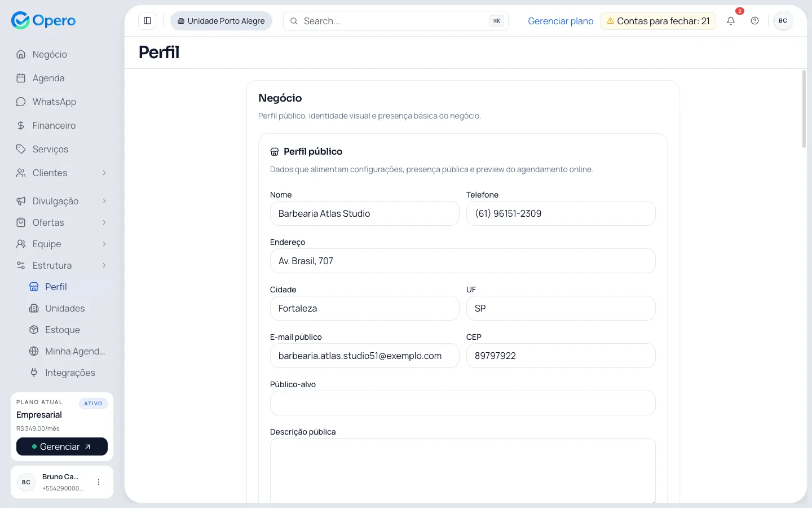
Task: Click Contas para fechar: 21 button
Action: click(x=658, y=21)
